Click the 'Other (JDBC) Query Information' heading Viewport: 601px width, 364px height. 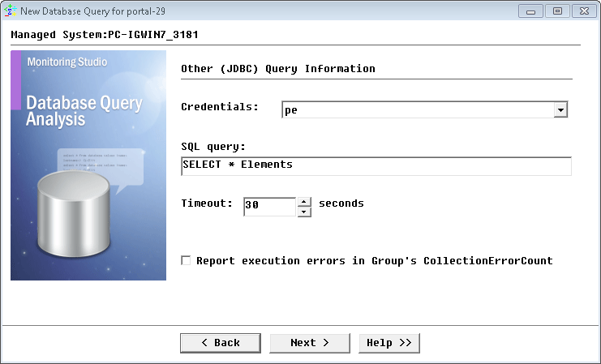click(278, 69)
